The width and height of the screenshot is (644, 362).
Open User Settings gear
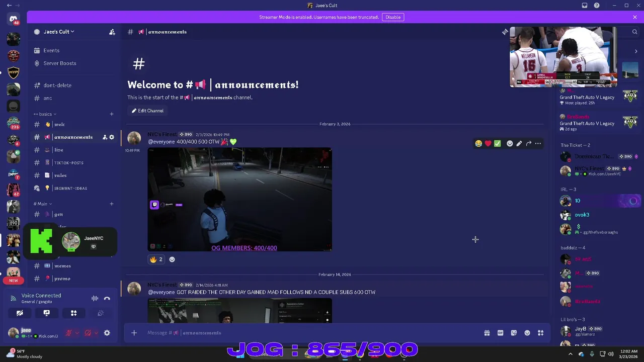coord(107,333)
